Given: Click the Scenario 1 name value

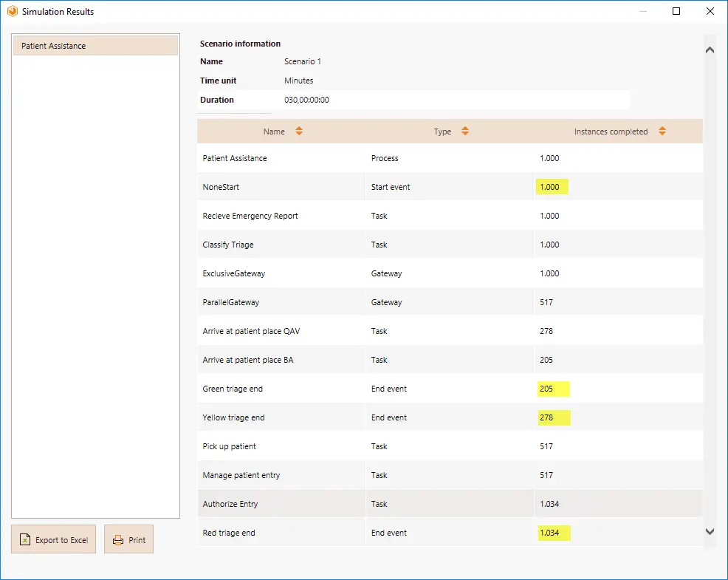Looking at the screenshot, I should [303, 61].
